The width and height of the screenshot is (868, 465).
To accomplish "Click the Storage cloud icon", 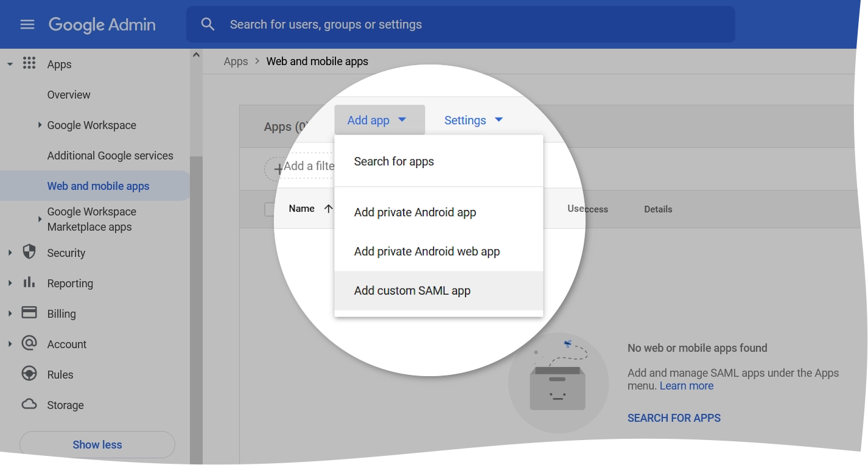I will click(29, 404).
